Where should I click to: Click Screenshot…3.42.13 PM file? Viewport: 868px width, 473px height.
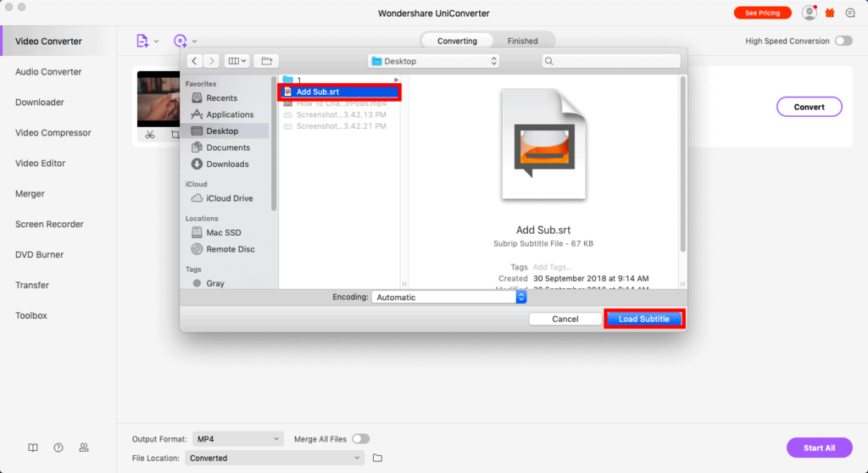(x=340, y=114)
